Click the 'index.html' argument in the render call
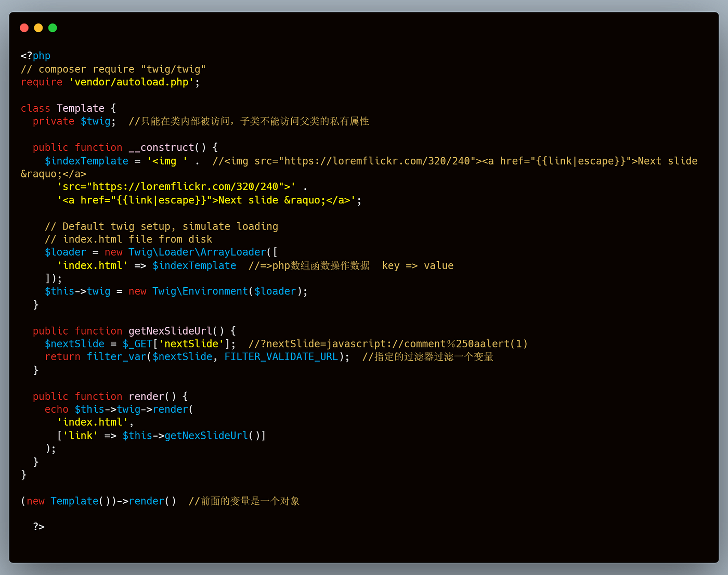The height and width of the screenshot is (575, 728). [93, 423]
